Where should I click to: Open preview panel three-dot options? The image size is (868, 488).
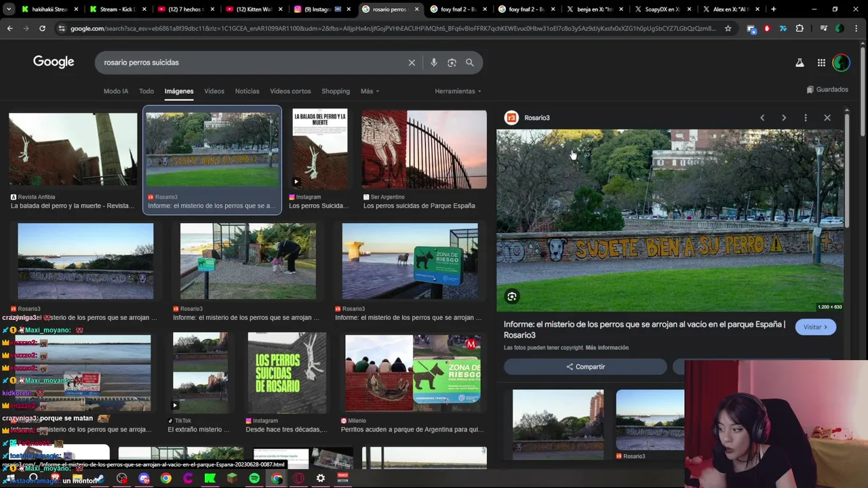coord(806,118)
